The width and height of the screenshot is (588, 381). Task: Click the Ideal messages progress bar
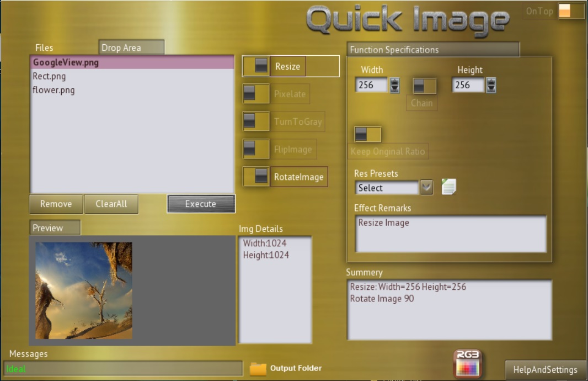point(121,368)
